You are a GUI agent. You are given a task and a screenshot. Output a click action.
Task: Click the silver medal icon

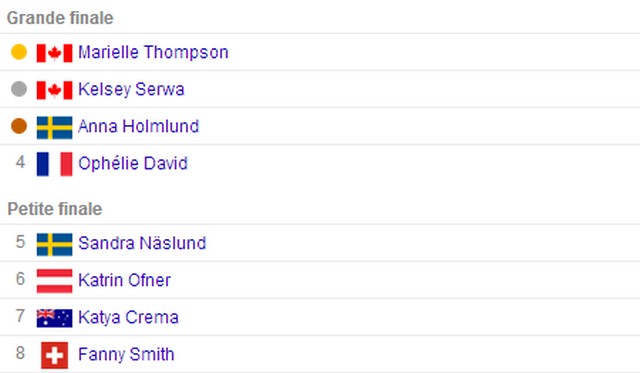(19, 89)
